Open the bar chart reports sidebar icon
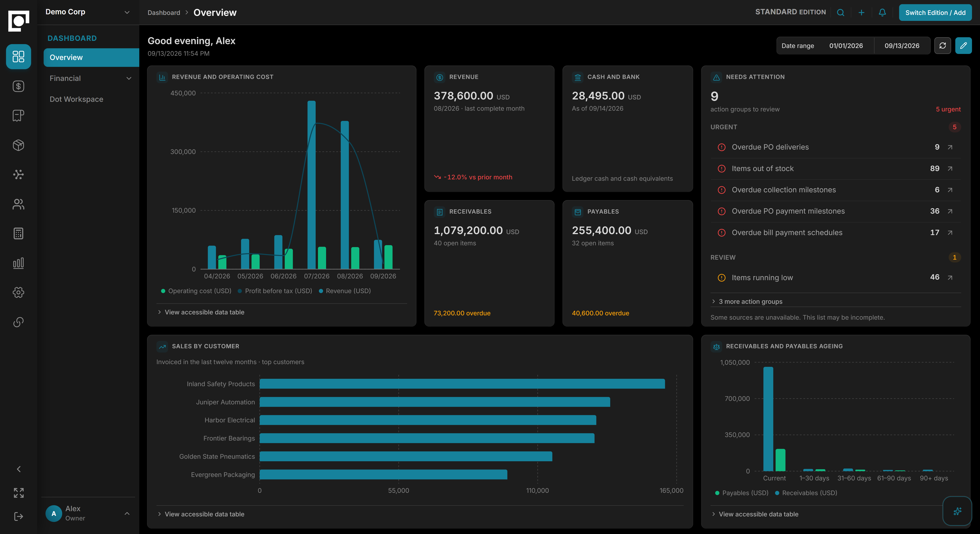The height and width of the screenshot is (534, 980). click(x=18, y=263)
